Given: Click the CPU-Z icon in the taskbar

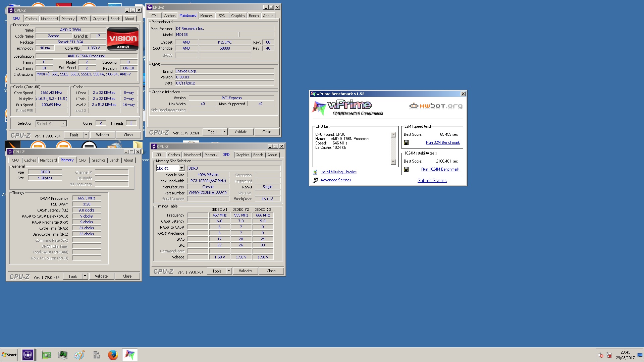Looking at the screenshot, I should click(28, 355).
